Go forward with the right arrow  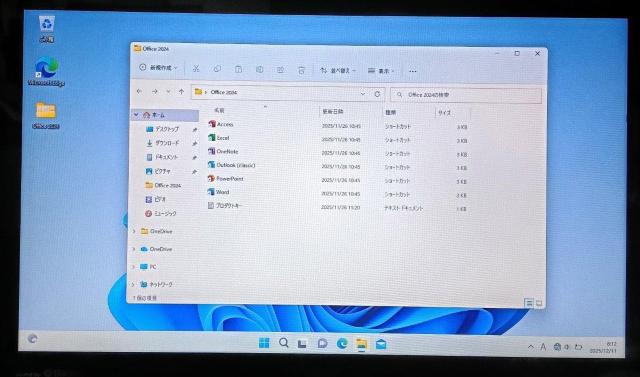pyautogui.click(x=155, y=92)
